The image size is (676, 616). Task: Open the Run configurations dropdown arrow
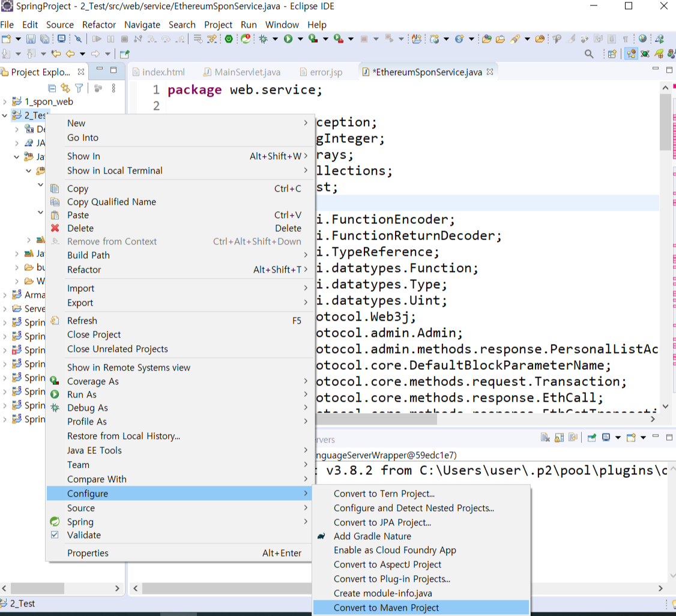[301, 39]
